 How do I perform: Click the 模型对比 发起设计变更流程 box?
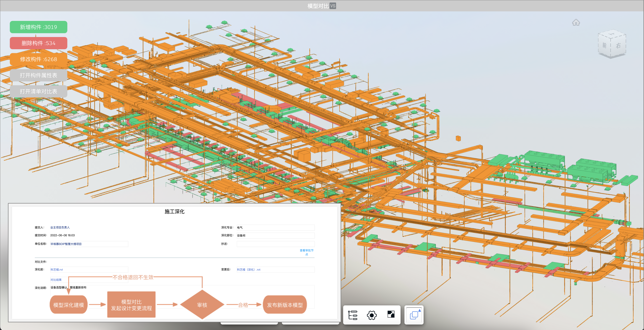[x=131, y=305]
